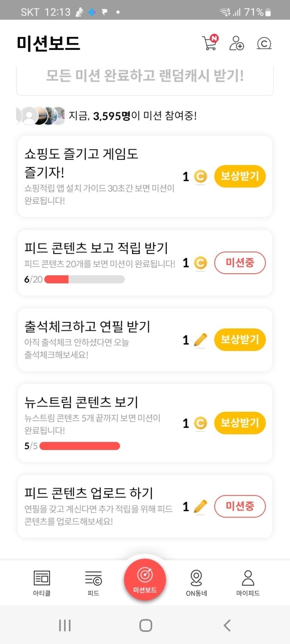Tap 보상받기 for 출석체크하고 연필 받기
This screenshot has height=644, width=290.
pyautogui.click(x=240, y=339)
